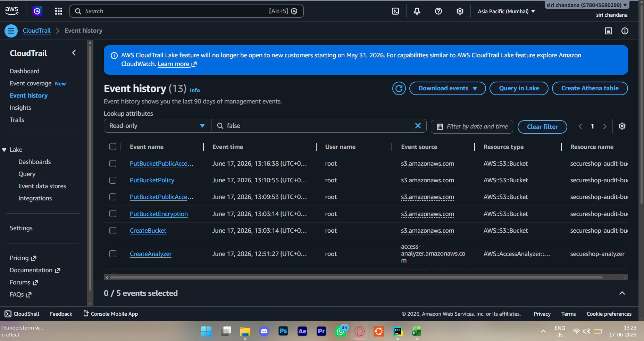Go to Dashboard in sidebar
The width and height of the screenshot is (644, 341).
pos(25,71)
